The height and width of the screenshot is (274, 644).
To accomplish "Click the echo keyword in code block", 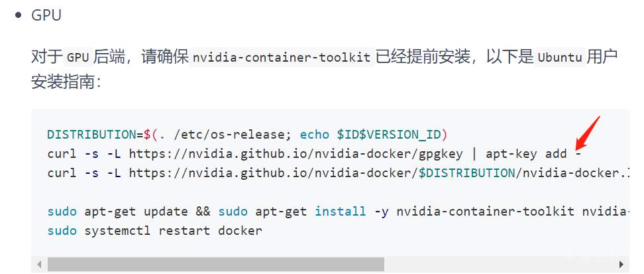I will tap(315, 135).
